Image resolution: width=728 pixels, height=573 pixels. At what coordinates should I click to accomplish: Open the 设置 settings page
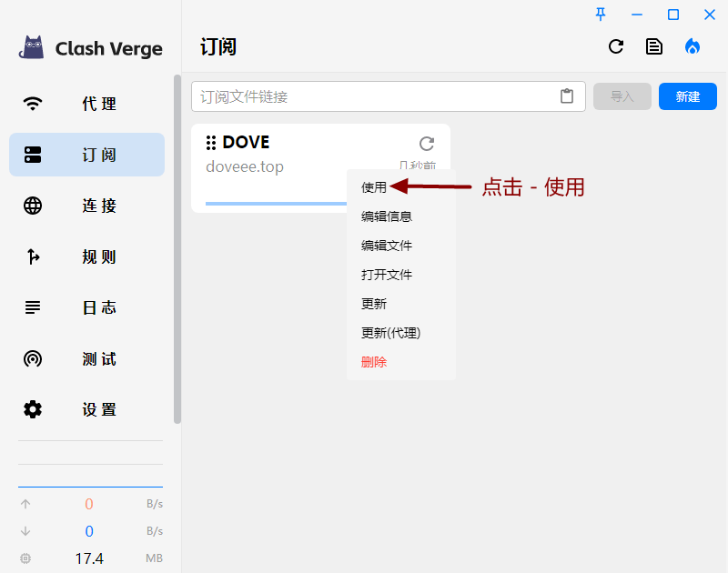(x=86, y=409)
